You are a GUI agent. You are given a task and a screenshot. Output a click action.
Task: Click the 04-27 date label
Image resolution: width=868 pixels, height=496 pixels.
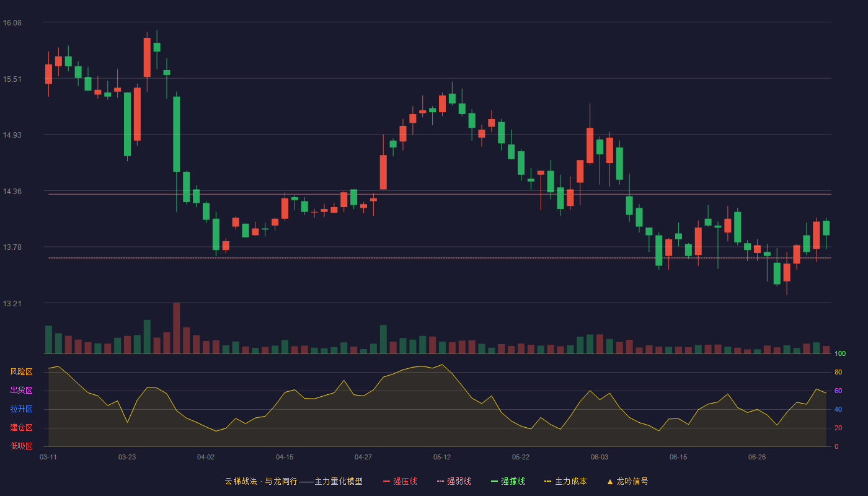click(x=363, y=457)
